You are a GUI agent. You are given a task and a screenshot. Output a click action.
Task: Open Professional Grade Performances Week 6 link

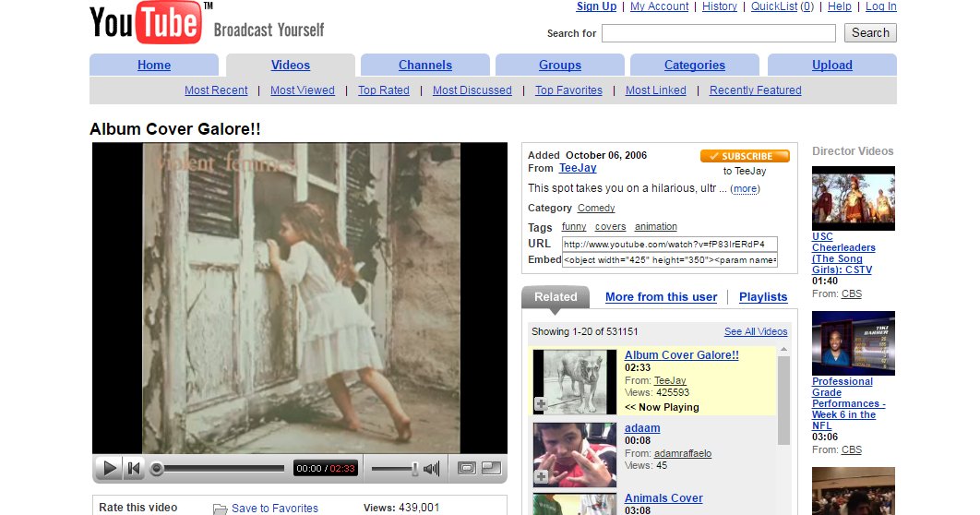tap(848, 403)
